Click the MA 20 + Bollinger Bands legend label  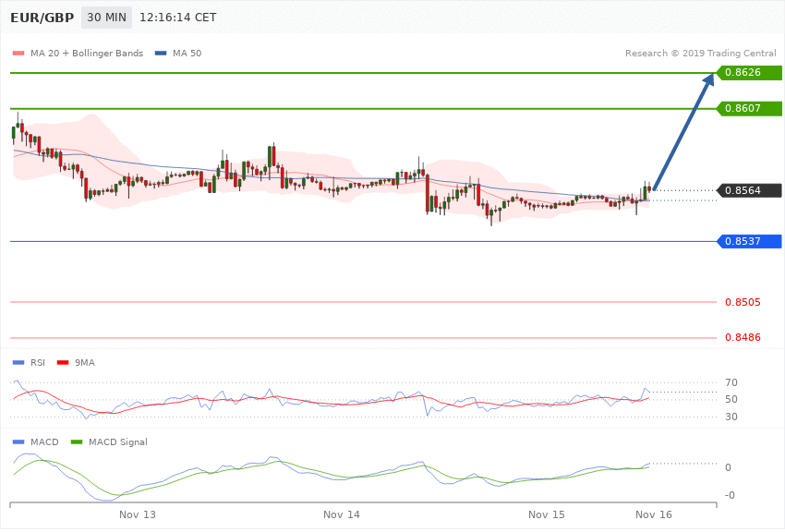coord(87,53)
